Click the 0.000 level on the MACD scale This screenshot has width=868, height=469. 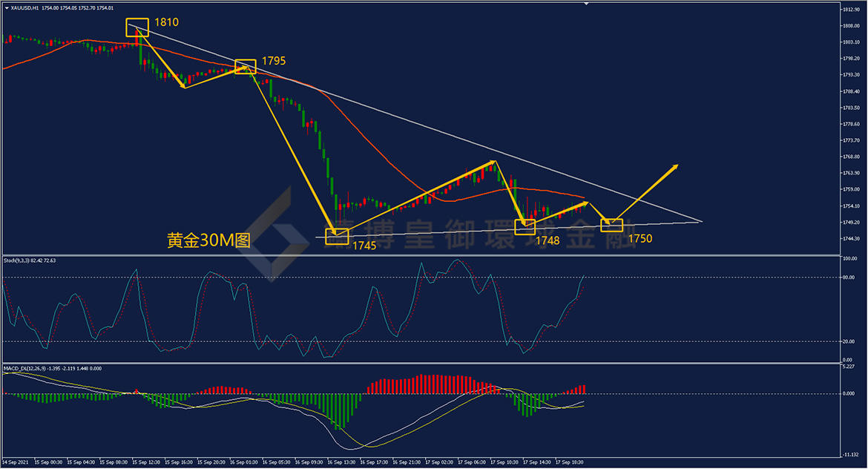(x=849, y=394)
